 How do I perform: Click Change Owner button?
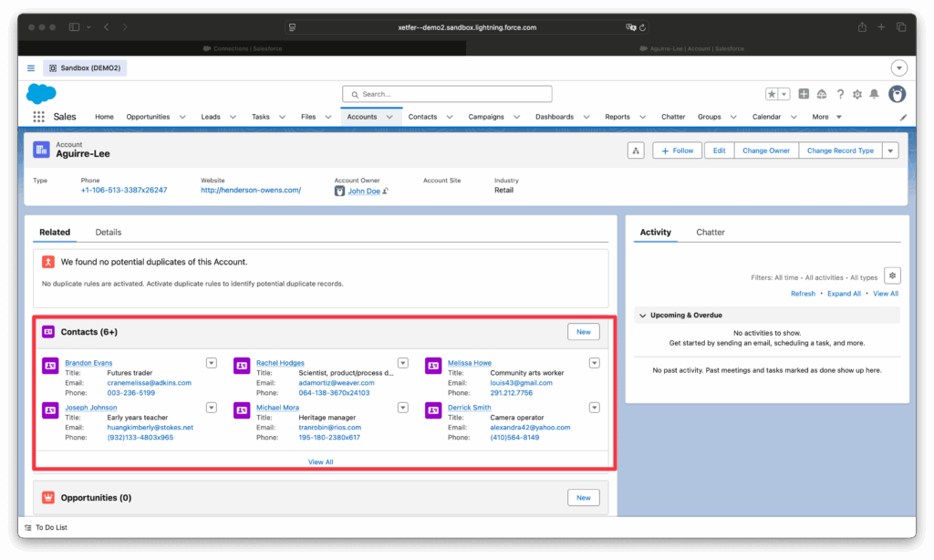click(766, 150)
